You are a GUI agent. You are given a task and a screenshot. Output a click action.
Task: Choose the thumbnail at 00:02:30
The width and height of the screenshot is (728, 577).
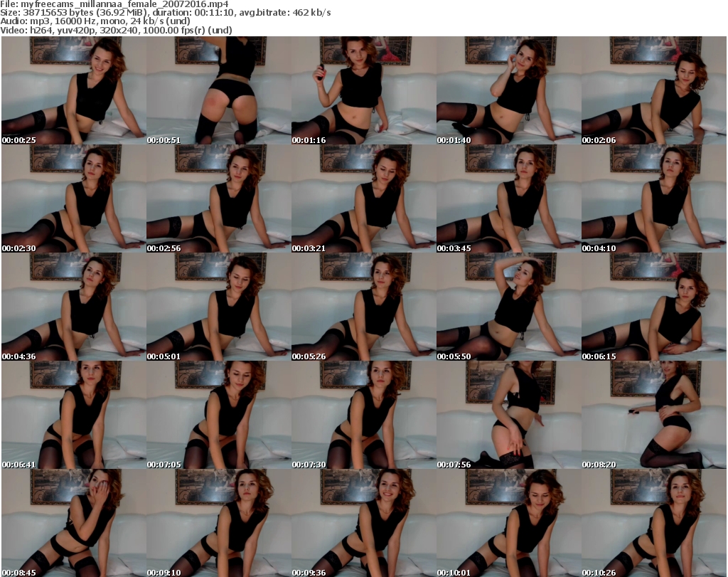point(74,198)
